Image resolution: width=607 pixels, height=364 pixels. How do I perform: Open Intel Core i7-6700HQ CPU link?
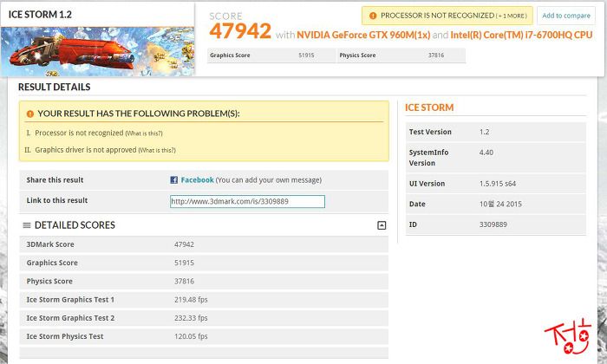(521, 35)
